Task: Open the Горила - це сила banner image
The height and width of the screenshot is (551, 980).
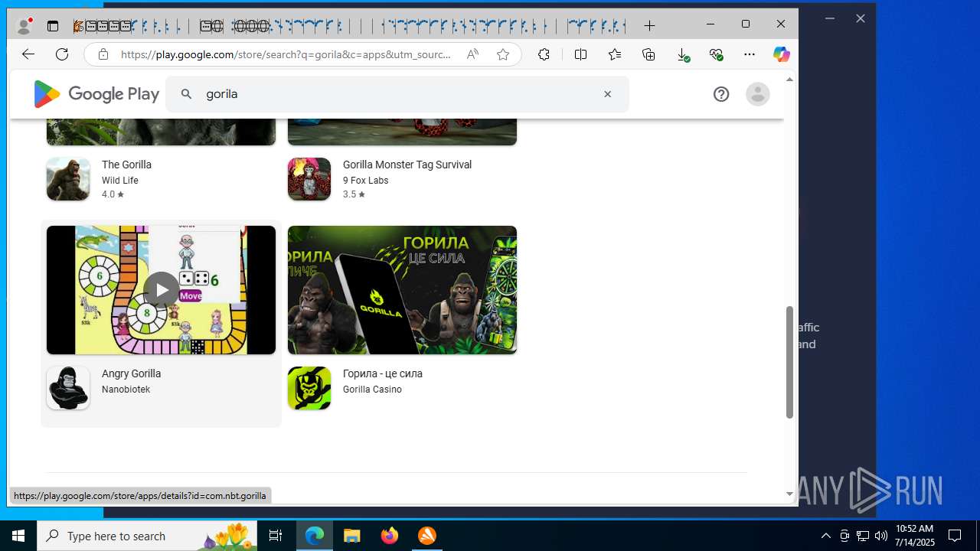Action: pyautogui.click(x=402, y=290)
